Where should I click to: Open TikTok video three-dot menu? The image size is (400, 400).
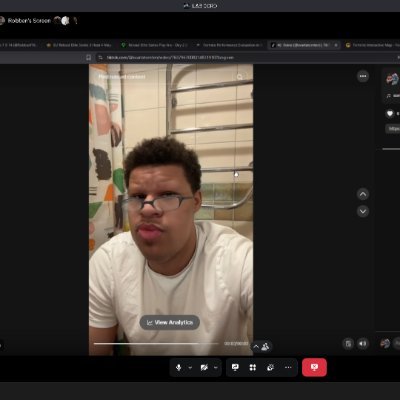point(363,76)
